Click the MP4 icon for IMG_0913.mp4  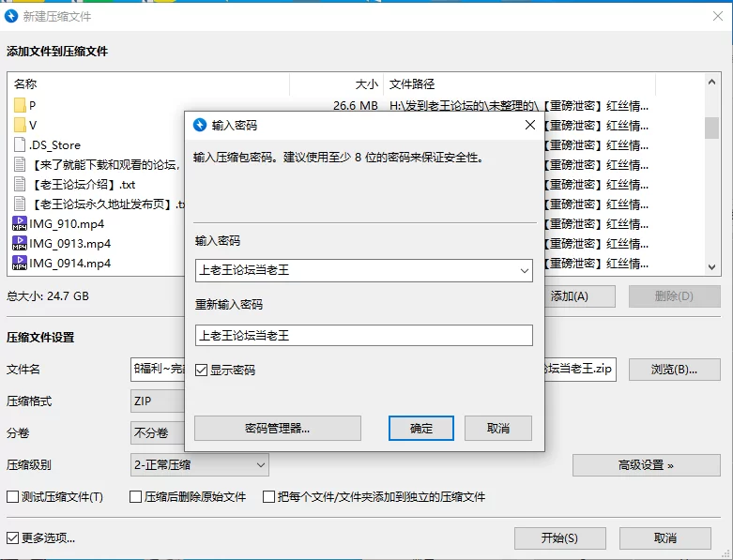pyautogui.click(x=20, y=243)
